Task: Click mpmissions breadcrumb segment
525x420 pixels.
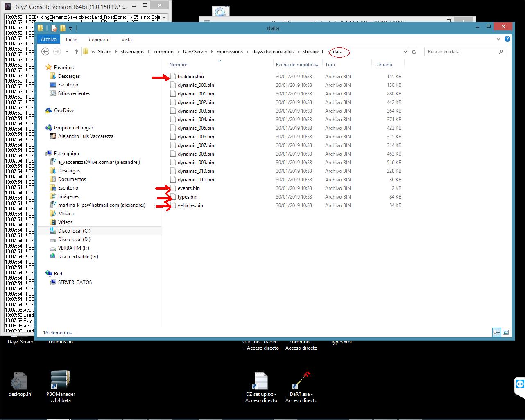Action: click(x=230, y=52)
